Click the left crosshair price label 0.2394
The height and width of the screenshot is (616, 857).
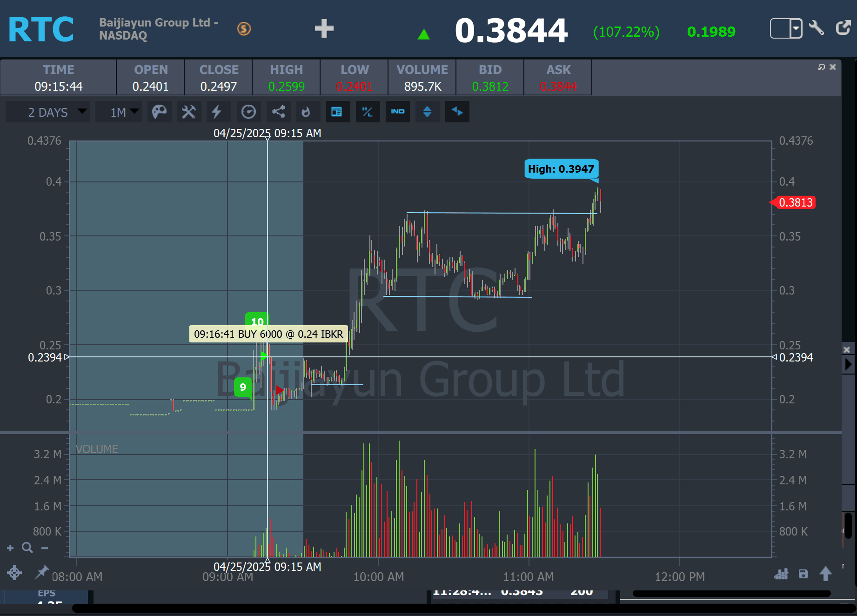pyautogui.click(x=45, y=357)
